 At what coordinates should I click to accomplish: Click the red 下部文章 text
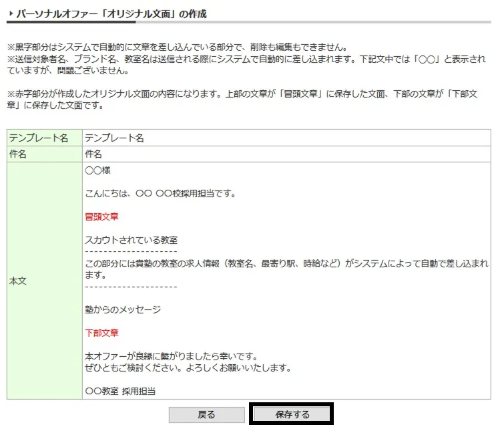point(101,333)
